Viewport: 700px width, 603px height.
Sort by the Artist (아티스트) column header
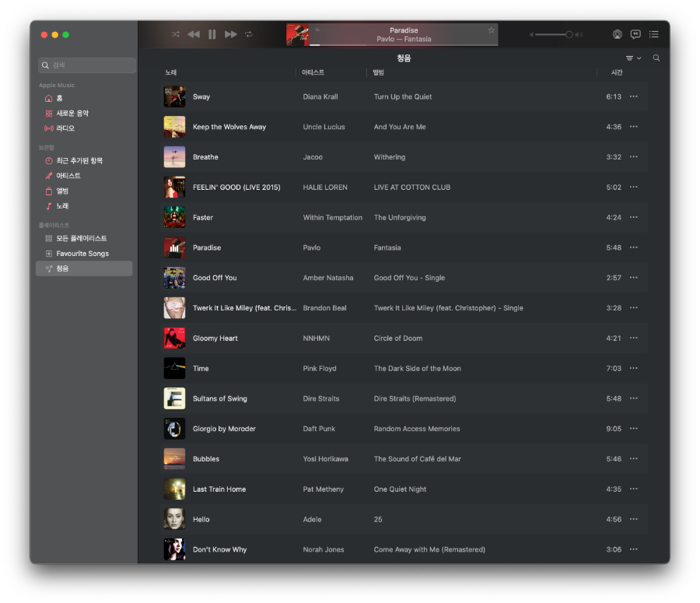pyautogui.click(x=313, y=72)
